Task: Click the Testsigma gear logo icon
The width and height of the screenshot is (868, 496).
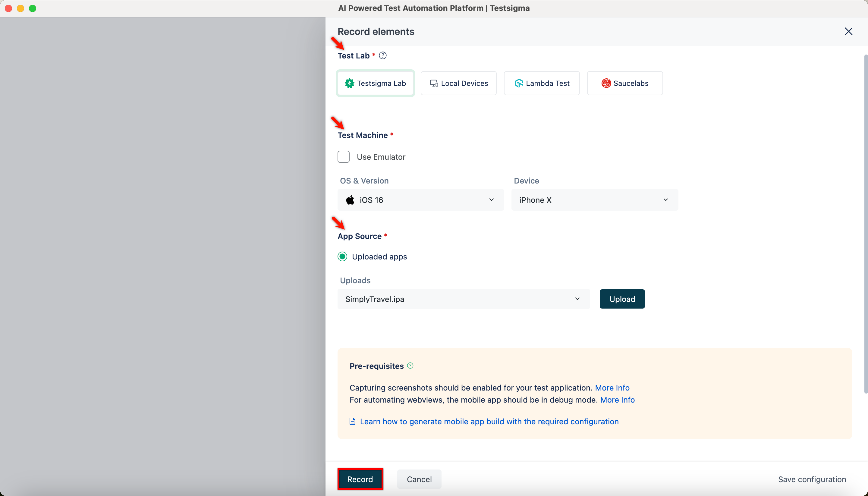Action: point(350,83)
